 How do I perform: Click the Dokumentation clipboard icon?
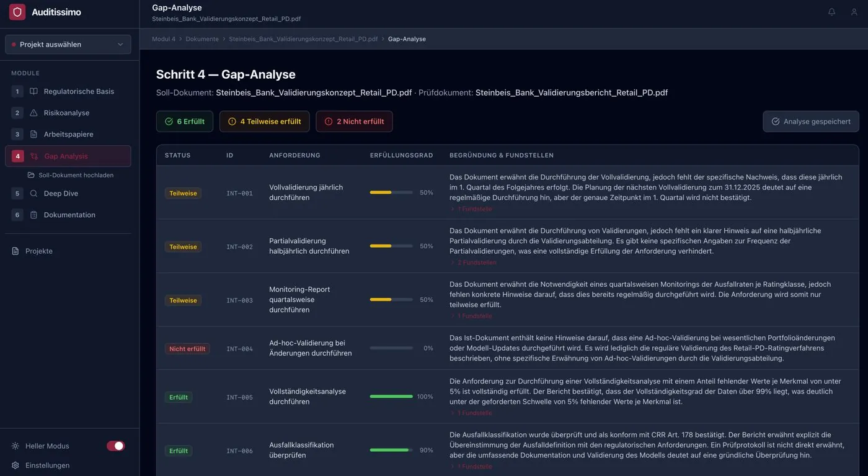coord(33,215)
